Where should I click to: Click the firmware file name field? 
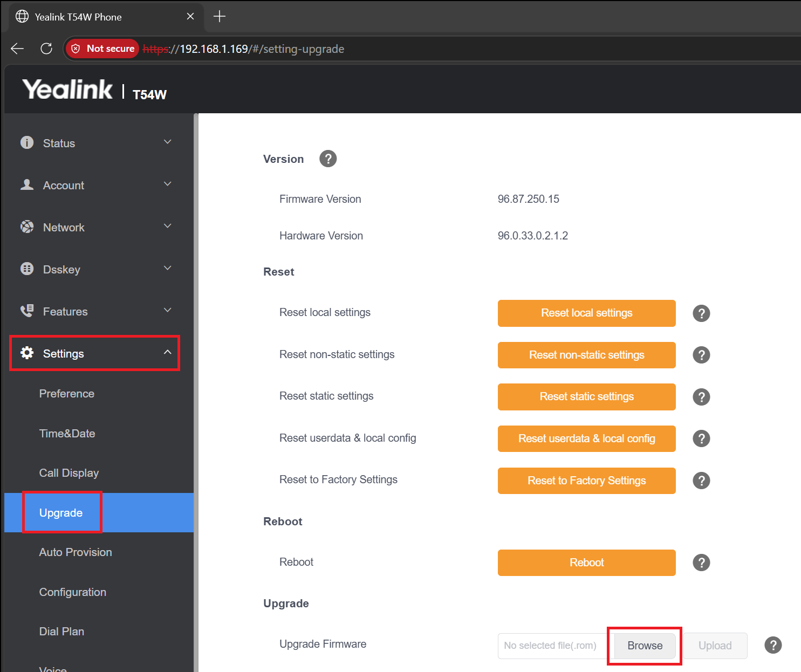tap(556, 646)
